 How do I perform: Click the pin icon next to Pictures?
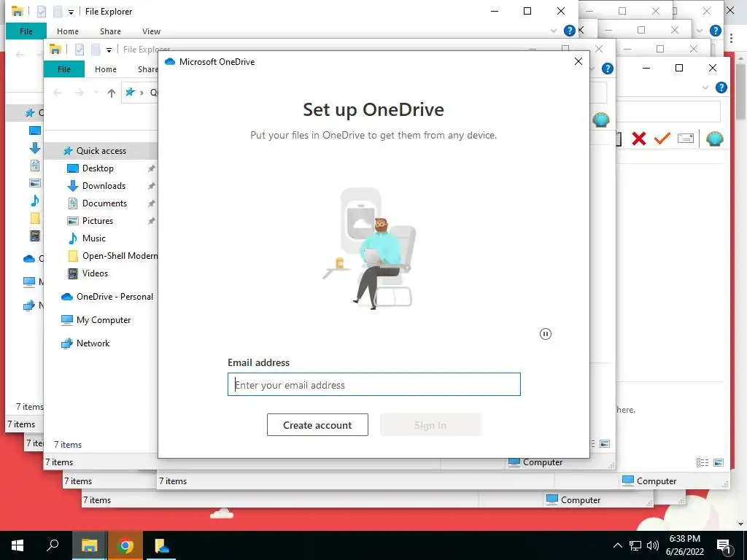pos(151,221)
